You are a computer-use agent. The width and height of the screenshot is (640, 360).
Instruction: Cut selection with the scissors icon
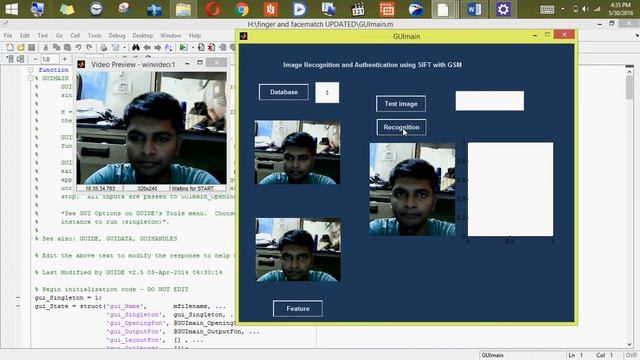[46, 48]
